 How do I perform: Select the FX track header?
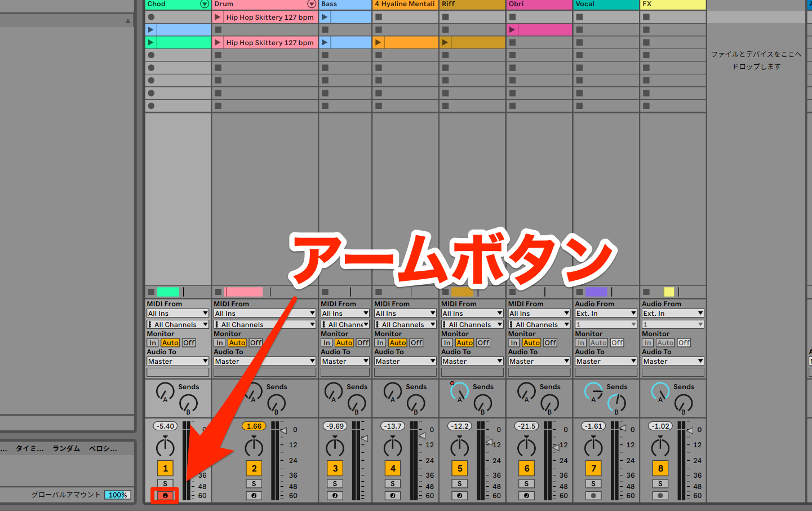coord(673,4)
